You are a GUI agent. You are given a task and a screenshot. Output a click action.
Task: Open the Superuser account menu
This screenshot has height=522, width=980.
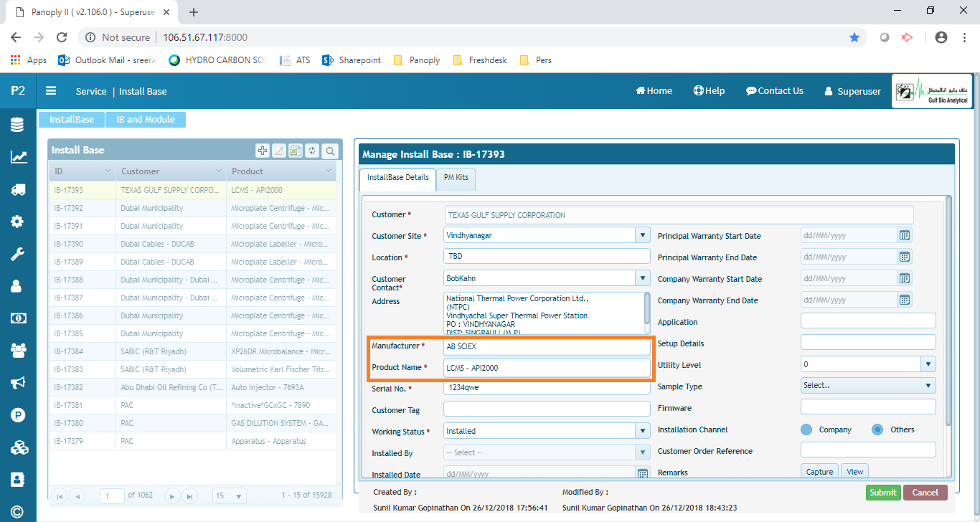tap(852, 91)
